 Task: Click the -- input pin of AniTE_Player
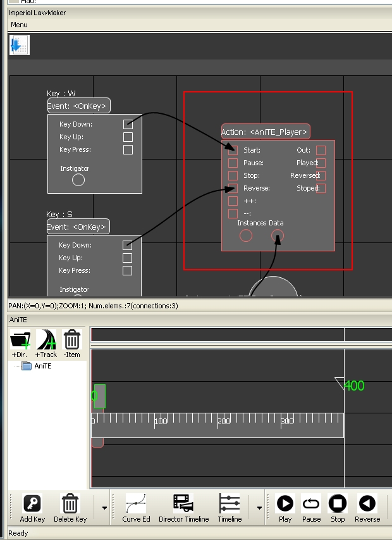pos(233,213)
